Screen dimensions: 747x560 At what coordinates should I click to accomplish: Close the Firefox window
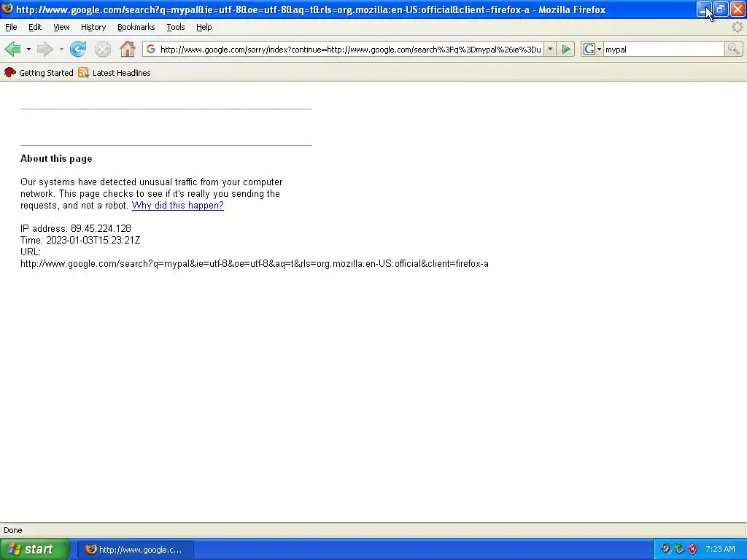point(737,9)
